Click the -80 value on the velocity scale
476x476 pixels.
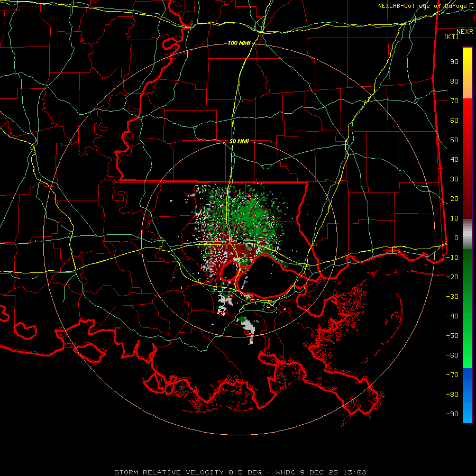(x=452, y=395)
